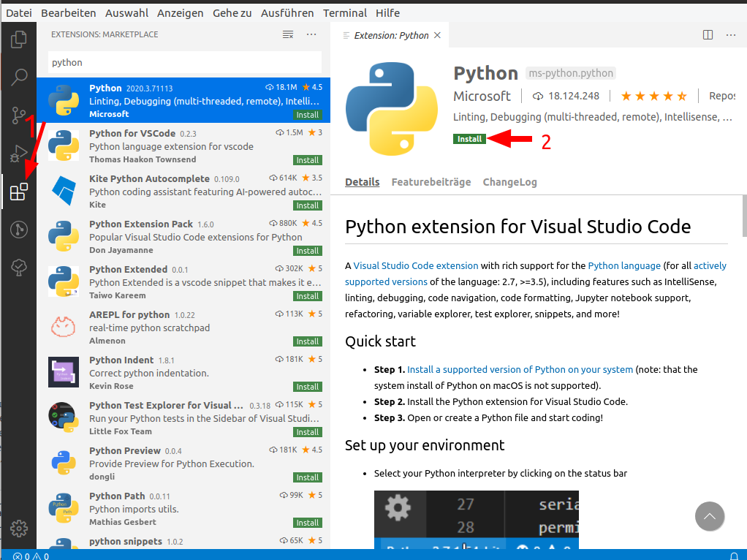This screenshot has height=560, width=747.
Task: Open editor more actions ellipsis
Action: click(731, 35)
